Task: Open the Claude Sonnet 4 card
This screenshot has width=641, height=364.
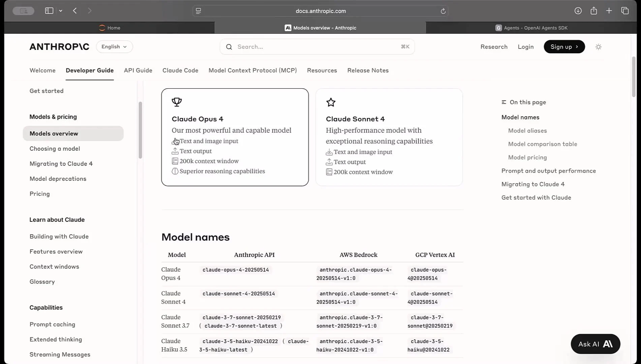Action: click(x=389, y=137)
